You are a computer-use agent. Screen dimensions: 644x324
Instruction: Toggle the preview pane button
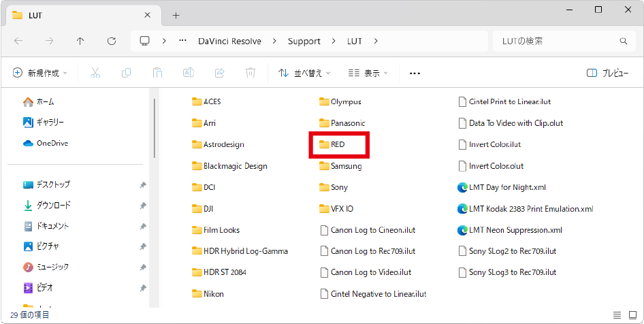pos(607,73)
